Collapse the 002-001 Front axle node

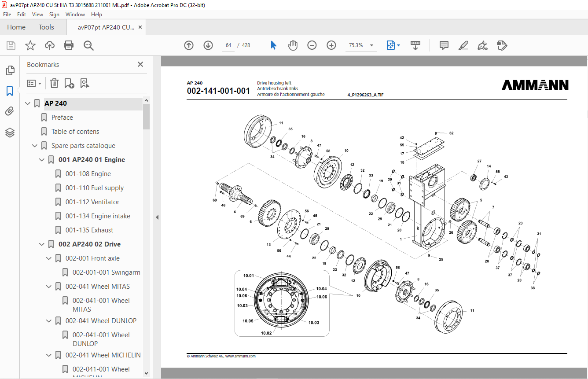(49, 258)
